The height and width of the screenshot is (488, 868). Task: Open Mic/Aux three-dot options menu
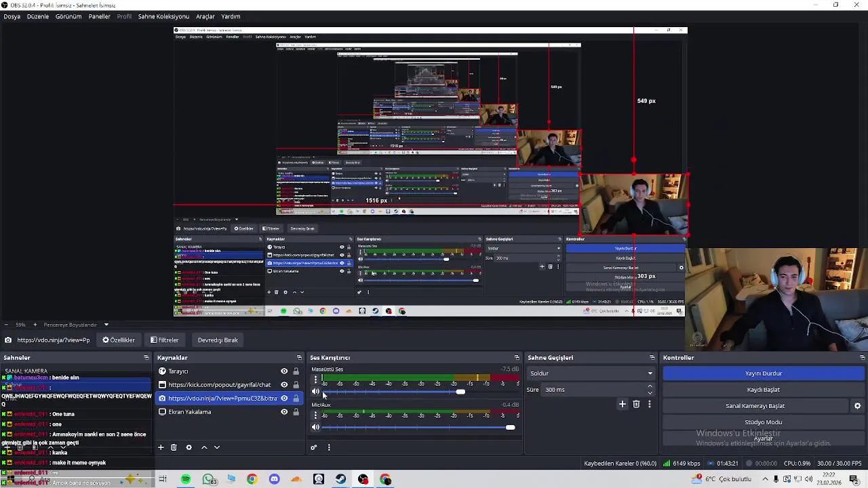coord(315,415)
